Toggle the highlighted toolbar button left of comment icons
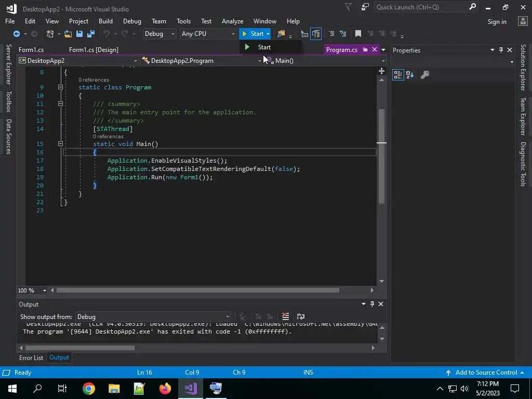The width and height of the screenshot is (532, 399). point(316,34)
